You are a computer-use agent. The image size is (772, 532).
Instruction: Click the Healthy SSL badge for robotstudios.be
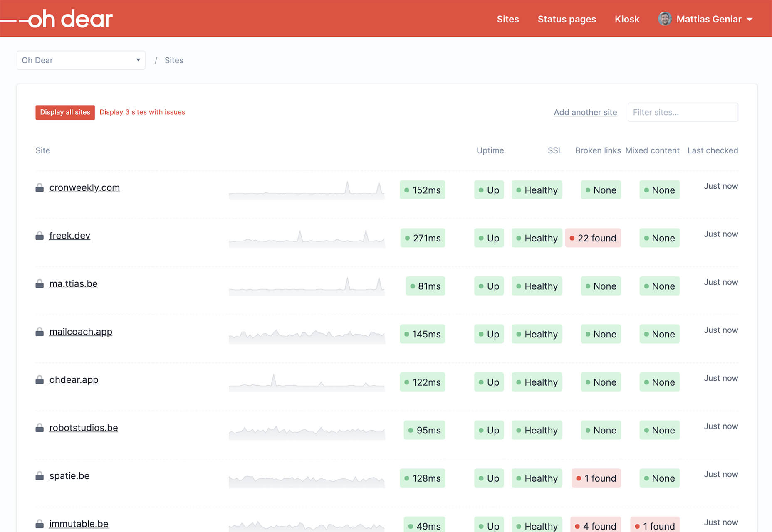pos(537,430)
